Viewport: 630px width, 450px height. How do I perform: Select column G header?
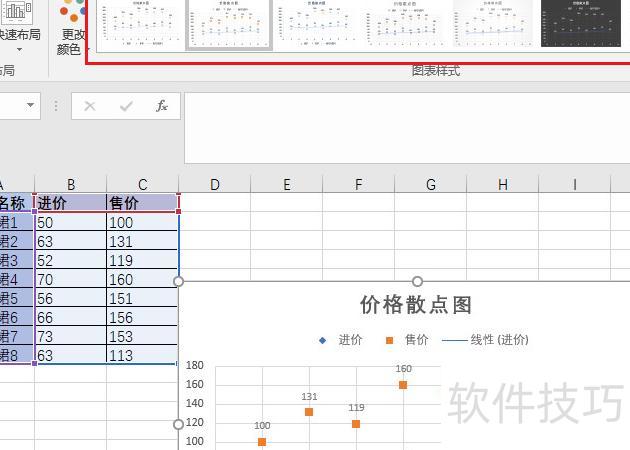pyautogui.click(x=430, y=184)
